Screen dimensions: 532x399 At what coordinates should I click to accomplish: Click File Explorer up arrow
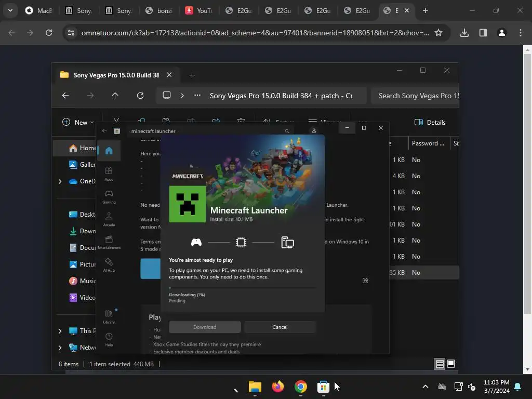pos(115,96)
